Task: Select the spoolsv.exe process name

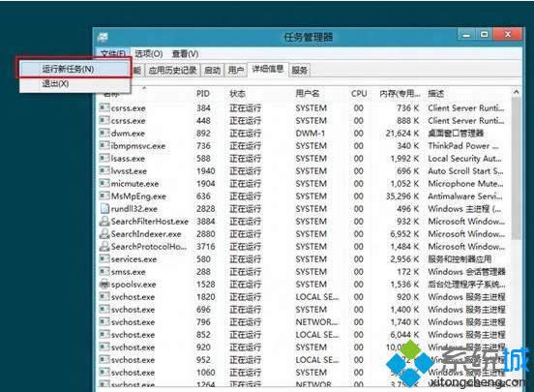Action: tap(133, 285)
